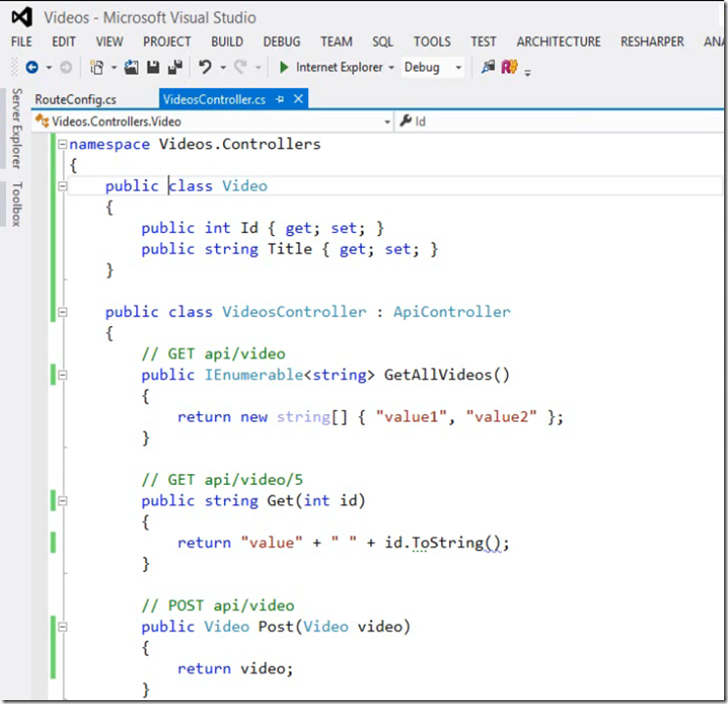Collapse the public class Video block

(63, 186)
